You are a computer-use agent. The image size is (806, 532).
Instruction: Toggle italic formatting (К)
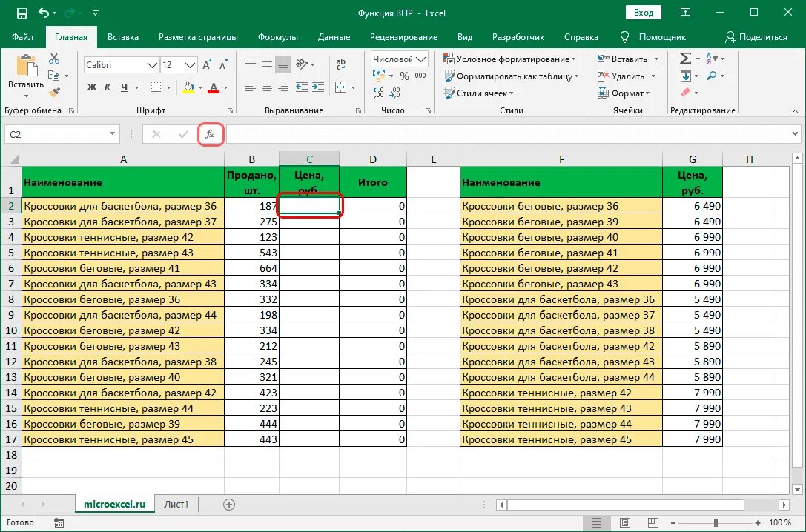tap(108, 87)
